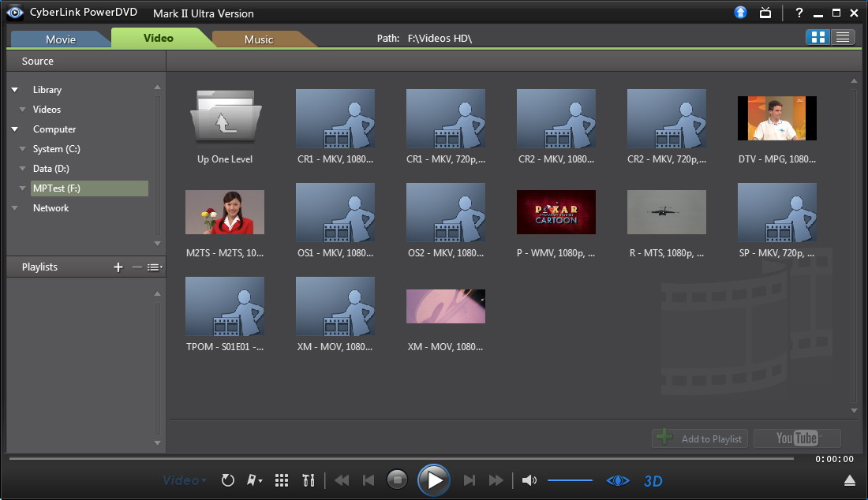Open the Movie tab
This screenshot has width=868, height=500.
[x=60, y=39]
